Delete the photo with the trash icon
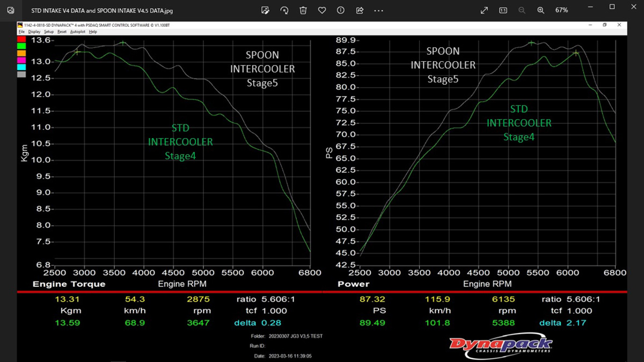The height and width of the screenshot is (362, 644). (303, 10)
